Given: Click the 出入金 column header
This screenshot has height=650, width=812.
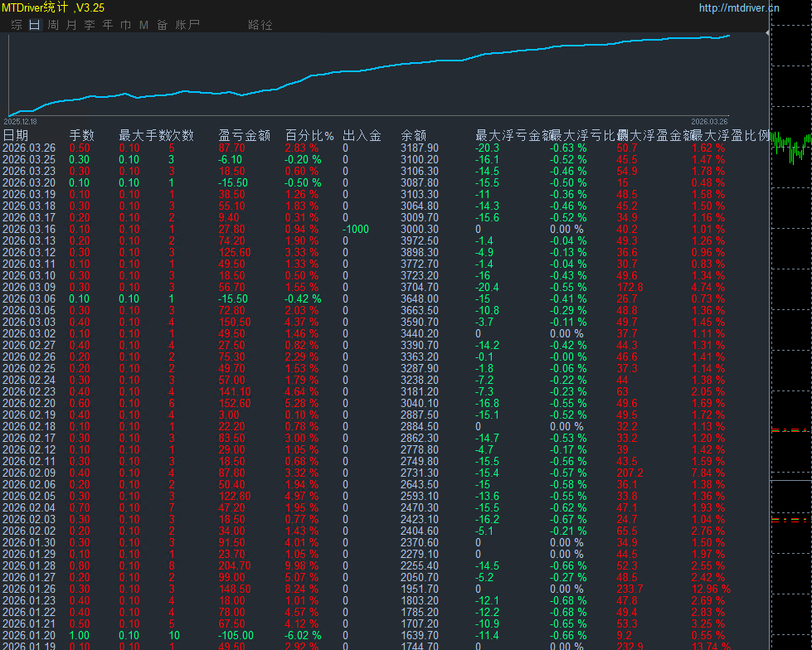Looking at the screenshot, I should 362,135.
